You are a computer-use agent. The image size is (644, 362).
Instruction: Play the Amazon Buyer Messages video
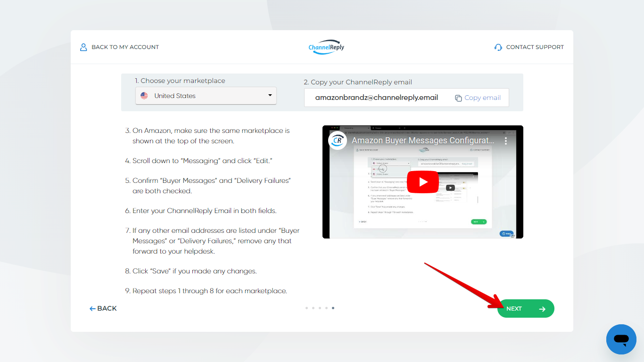click(x=423, y=182)
